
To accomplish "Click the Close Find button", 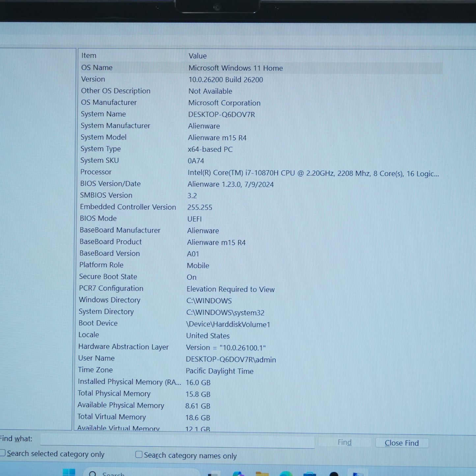I will (402, 443).
